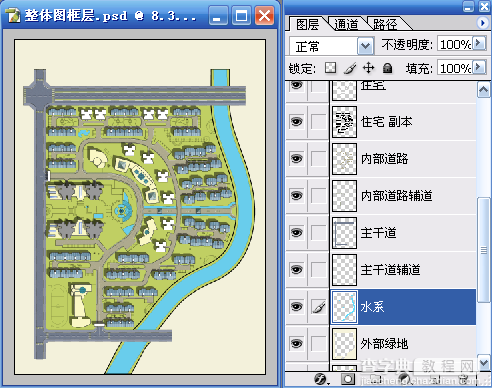Add a layer mask via the mask icon

pyautogui.click(x=348, y=379)
